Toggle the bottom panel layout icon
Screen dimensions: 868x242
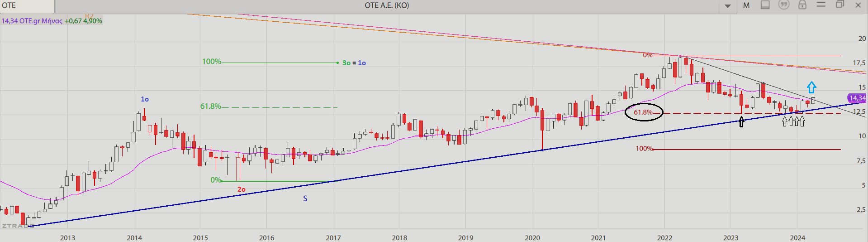[x=765, y=5]
